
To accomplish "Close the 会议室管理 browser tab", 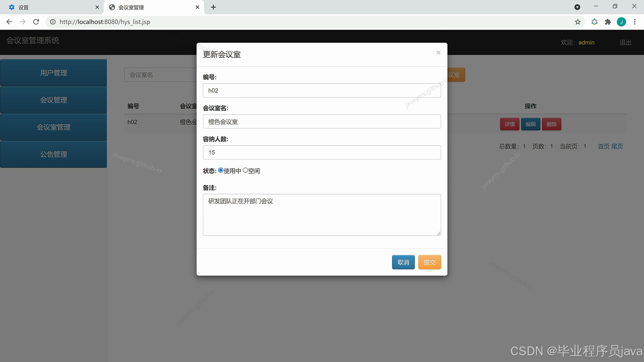I will [x=197, y=7].
